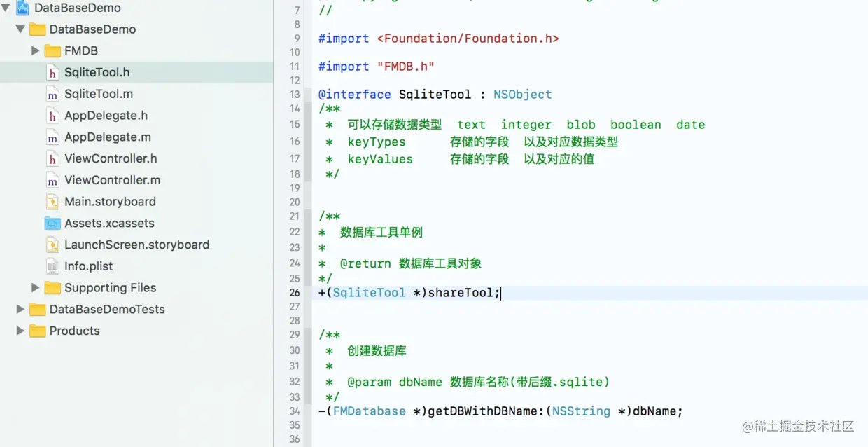Click the AppDelegate.m file icon
Screen dimensions: 868x447
52,138
